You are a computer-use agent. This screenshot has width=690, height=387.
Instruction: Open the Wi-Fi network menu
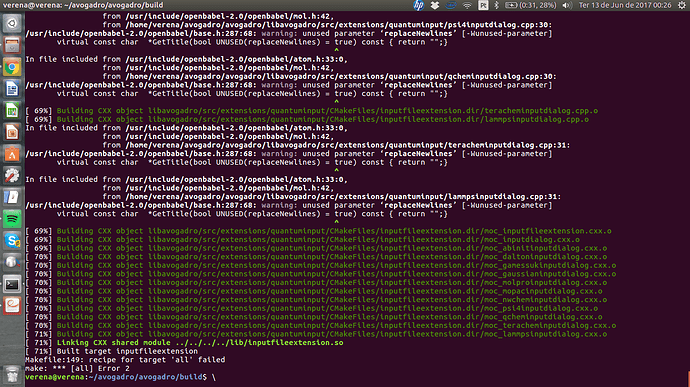coord(467,5)
